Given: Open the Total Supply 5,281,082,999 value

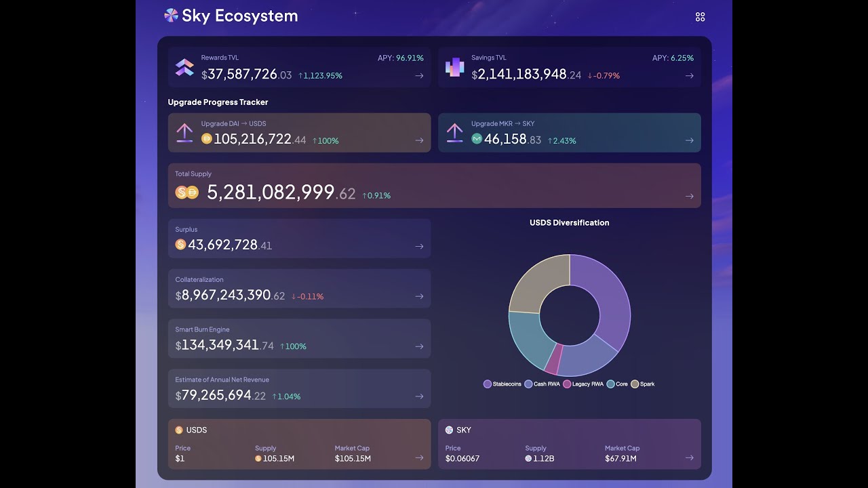Looking at the screenshot, I should point(281,192).
